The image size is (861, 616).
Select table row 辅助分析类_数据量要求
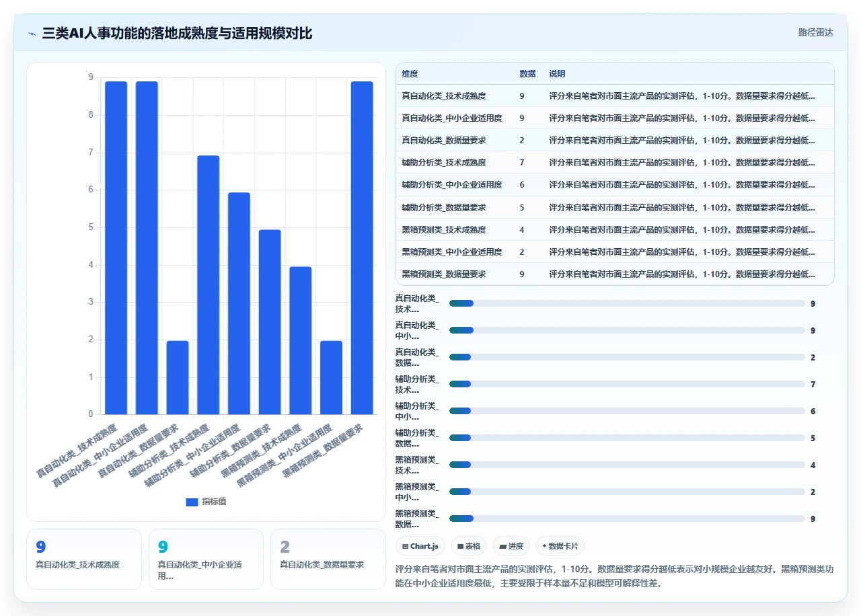click(615, 207)
